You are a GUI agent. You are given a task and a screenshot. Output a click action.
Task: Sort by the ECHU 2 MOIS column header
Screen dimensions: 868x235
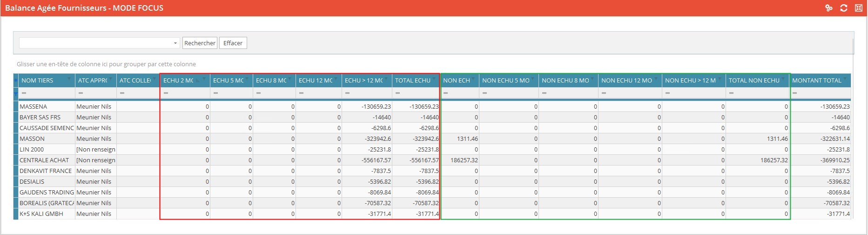pos(178,81)
